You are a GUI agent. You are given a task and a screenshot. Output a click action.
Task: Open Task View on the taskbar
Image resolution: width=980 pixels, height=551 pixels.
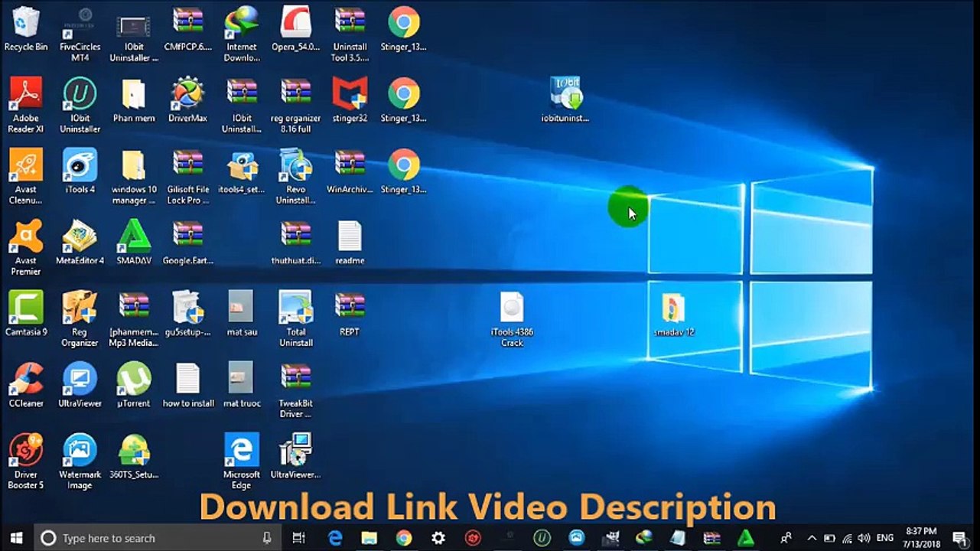pyautogui.click(x=299, y=538)
